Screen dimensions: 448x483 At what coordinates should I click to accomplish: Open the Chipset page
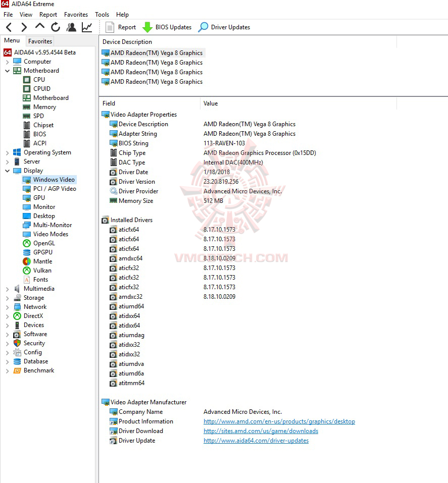(x=43, y=125)
